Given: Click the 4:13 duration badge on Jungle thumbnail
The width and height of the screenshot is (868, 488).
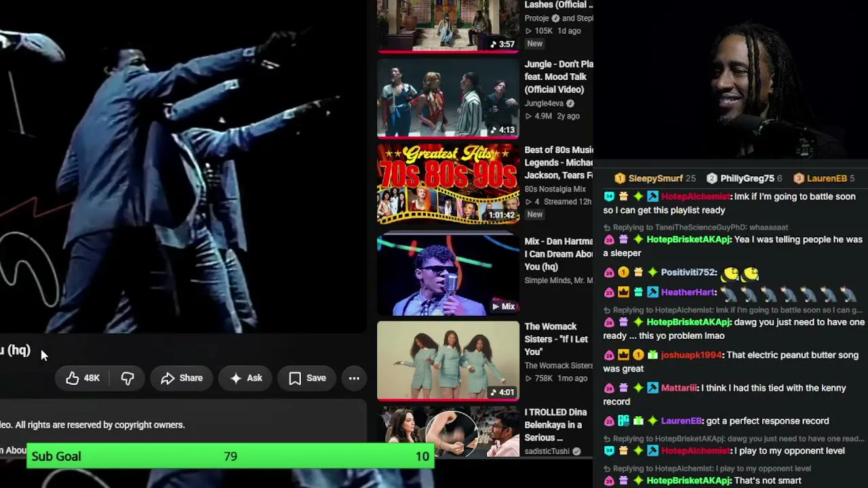Looking at the screenshot, I should 502,129.
